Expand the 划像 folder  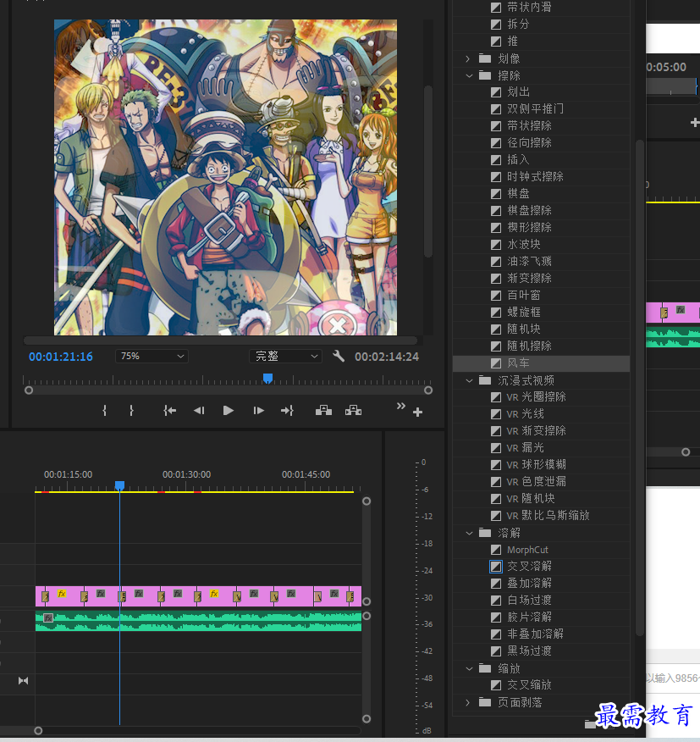tap(468, 58)
